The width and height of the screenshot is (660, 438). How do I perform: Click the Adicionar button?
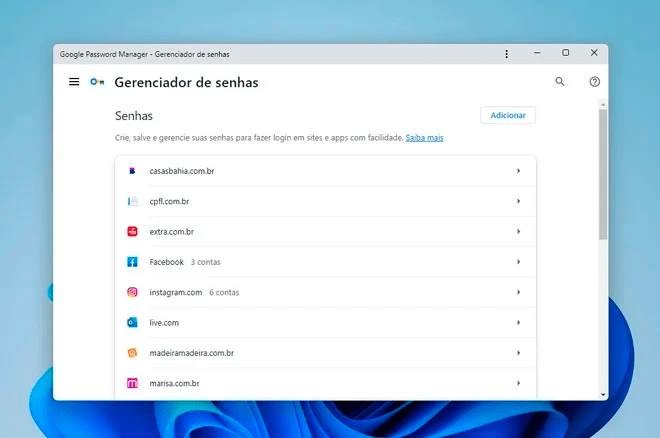[x=508, y=116]
